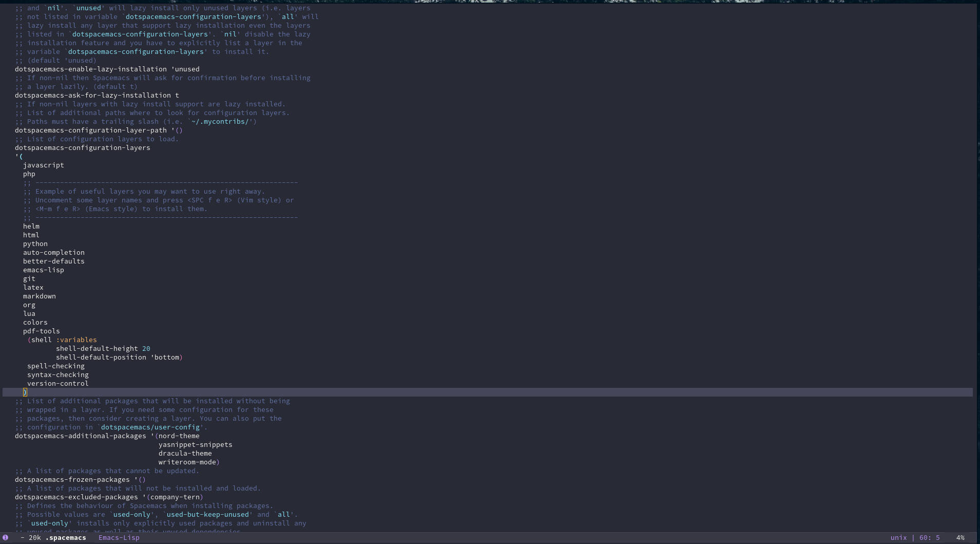Click the helm layer entry
This screenshot has height=544, width=980.
(31, 226)
